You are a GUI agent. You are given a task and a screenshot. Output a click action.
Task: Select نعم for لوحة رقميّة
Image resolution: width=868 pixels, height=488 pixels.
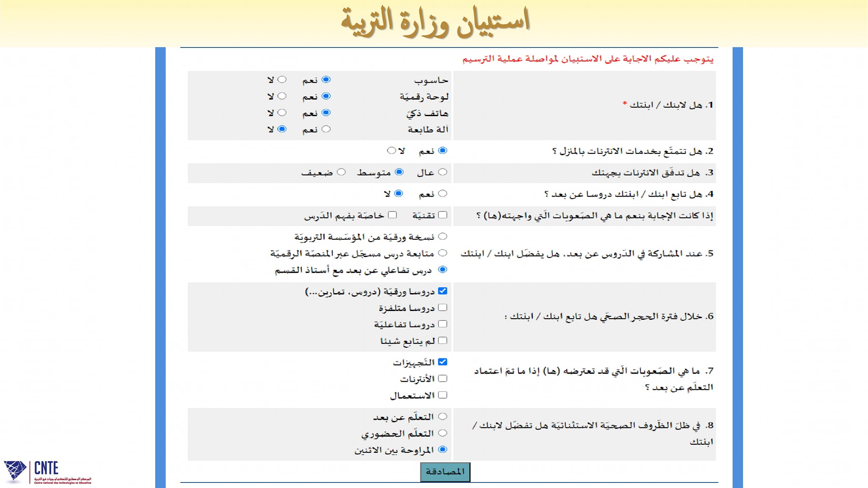coord(326,96)
